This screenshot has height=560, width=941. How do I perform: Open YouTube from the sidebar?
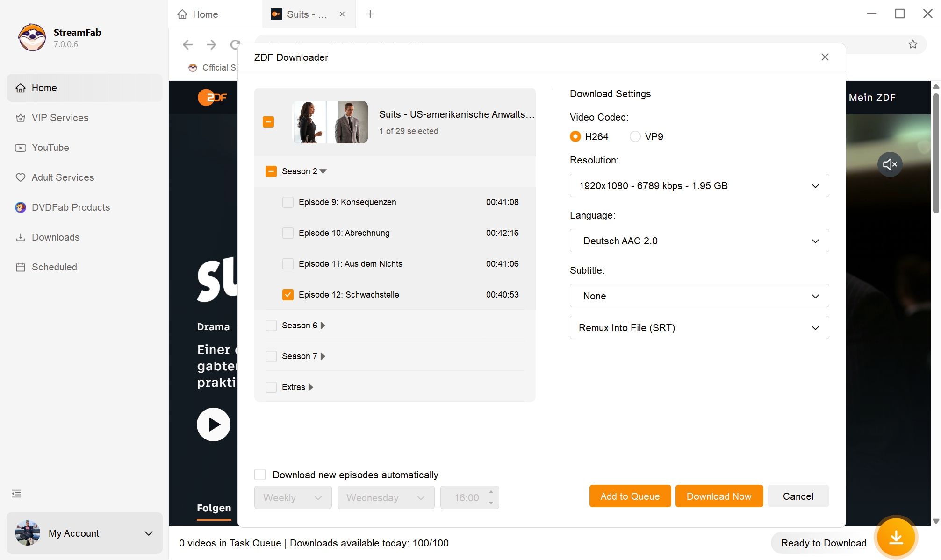[50, 148]
